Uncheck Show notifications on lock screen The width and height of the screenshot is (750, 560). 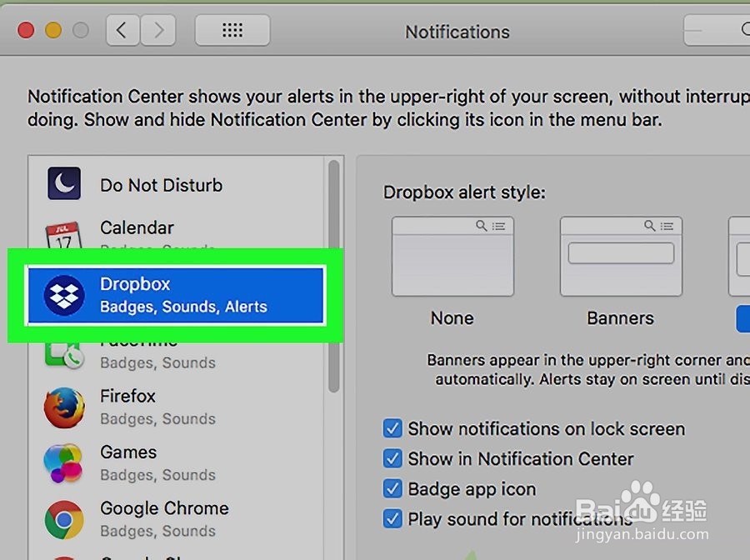click(392, 428)
